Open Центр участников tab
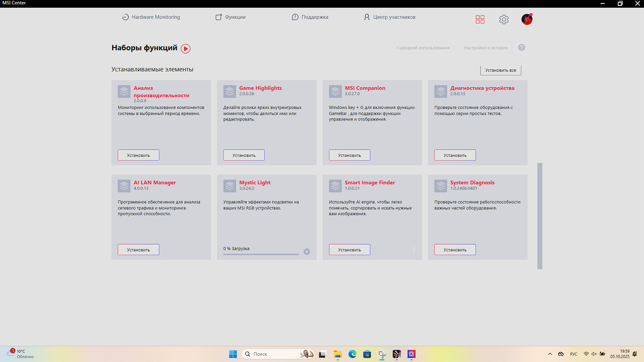This screenshot has width=644, height=362. click(390, 17)
